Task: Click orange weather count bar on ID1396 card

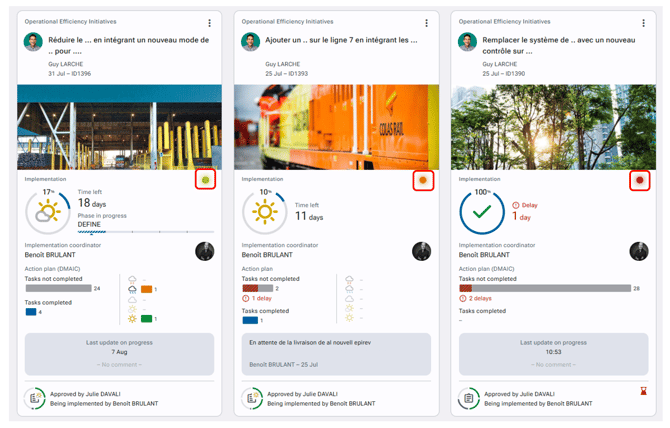Action: pos(147,289)
